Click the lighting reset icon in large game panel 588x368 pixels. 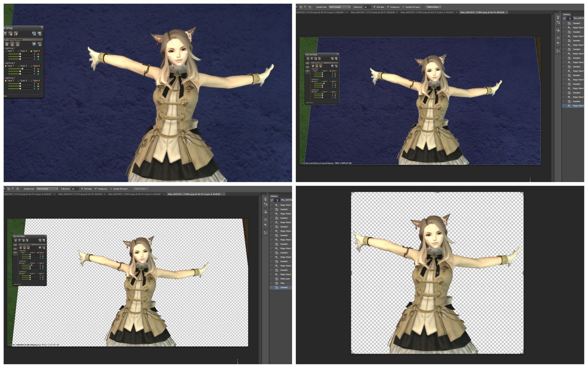pos(39,44)
